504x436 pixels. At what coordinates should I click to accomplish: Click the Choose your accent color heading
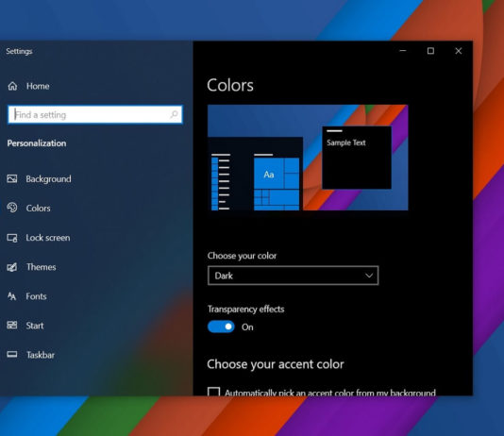pos(276,364)
